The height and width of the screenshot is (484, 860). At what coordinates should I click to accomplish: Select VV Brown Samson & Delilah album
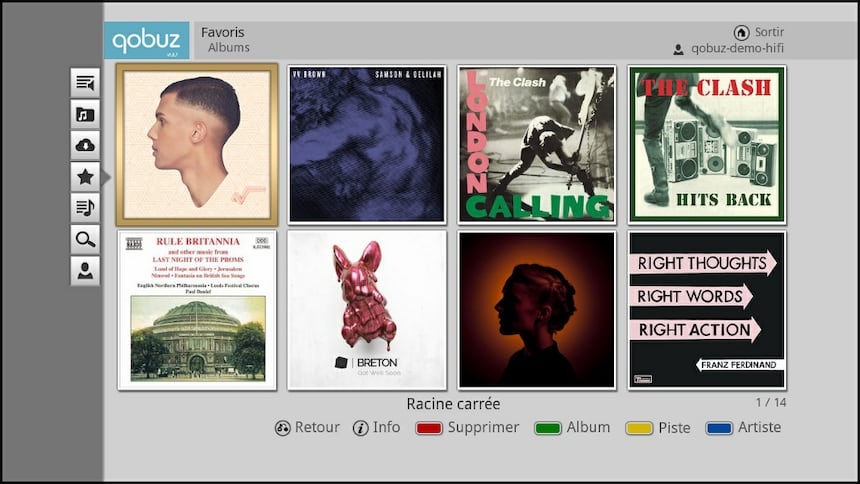(x=367, y=145)
